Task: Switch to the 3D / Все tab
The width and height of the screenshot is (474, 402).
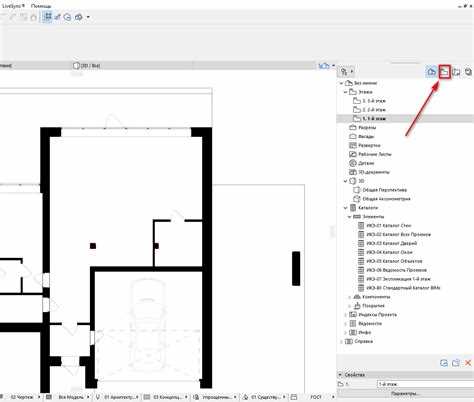Action: coord(86,66)
